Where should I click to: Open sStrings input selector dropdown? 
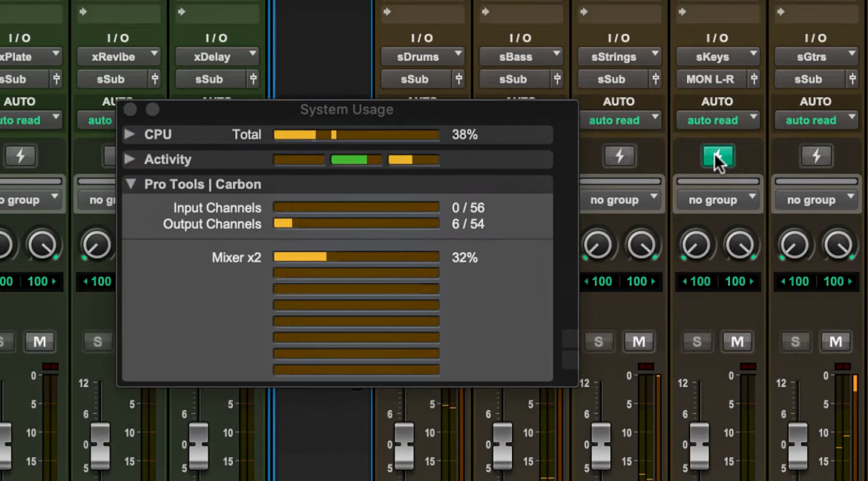[x=619, y=56]
